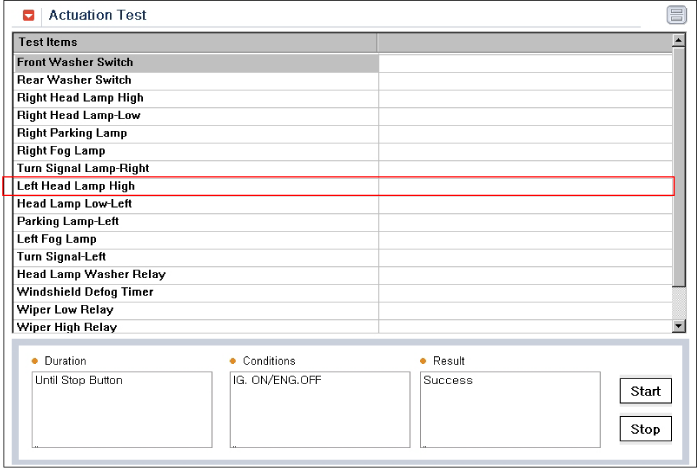Click the Conditions box showing IG. ON/ENG.OFF
This screenshot has width=700, height=470.
click(x=320, y=409)
